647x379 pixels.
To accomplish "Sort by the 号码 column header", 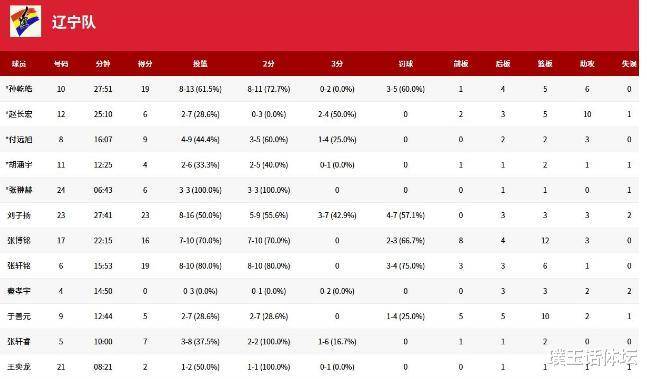I will pos(61,64).
